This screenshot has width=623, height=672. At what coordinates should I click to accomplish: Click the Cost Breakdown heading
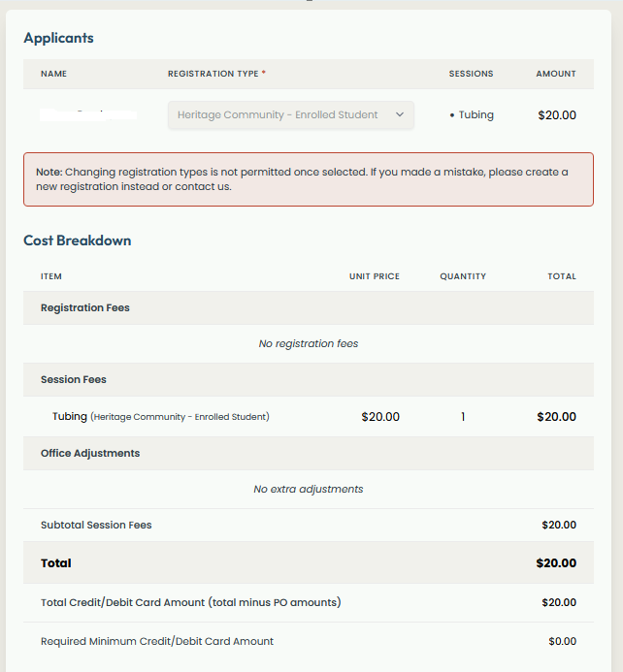[78, 240]
